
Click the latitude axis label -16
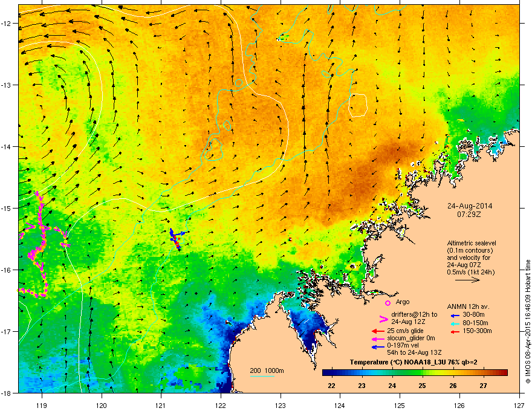click(6, 270)
